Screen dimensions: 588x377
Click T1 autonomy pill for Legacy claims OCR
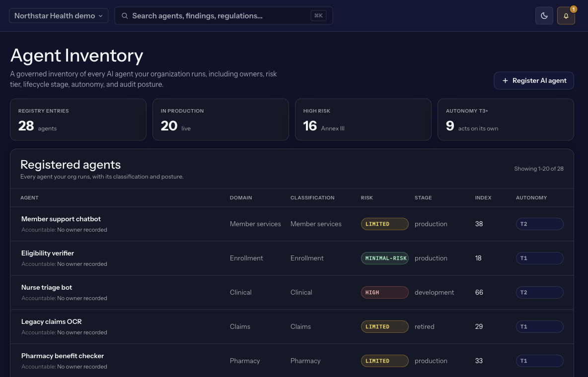tap(540, 326)
